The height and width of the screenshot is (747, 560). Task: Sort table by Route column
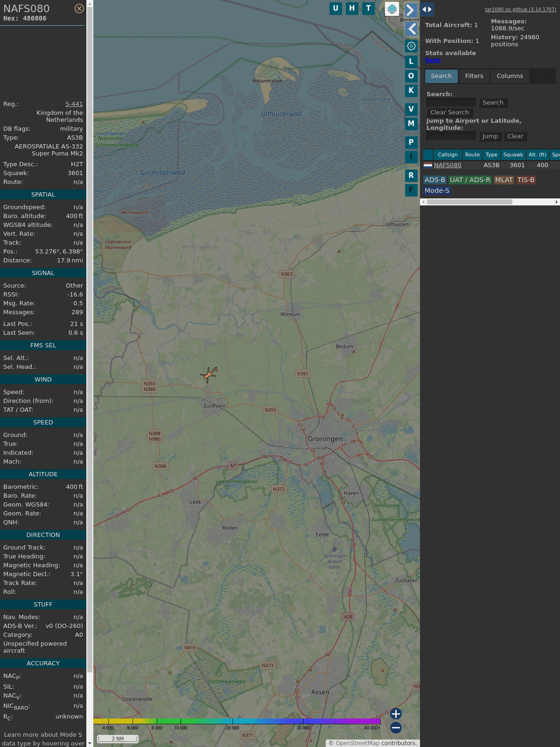[x=472, y=155]
